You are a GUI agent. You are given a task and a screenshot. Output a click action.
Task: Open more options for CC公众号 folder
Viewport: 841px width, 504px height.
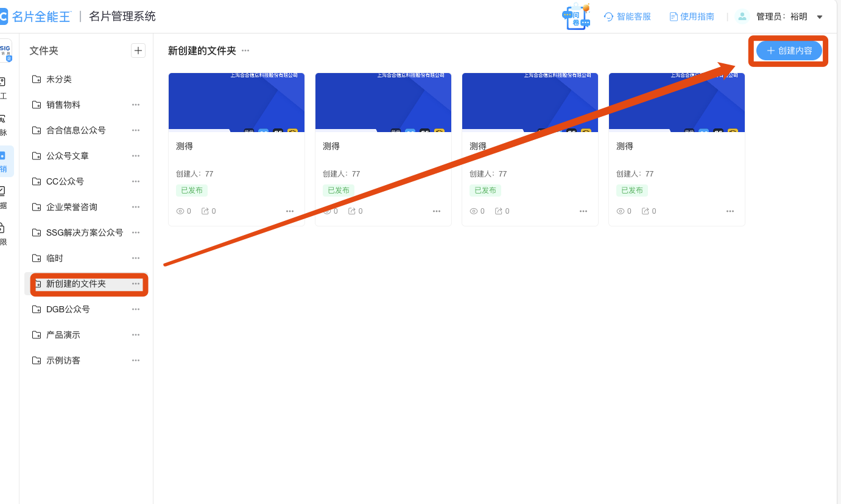pos(136,181)
